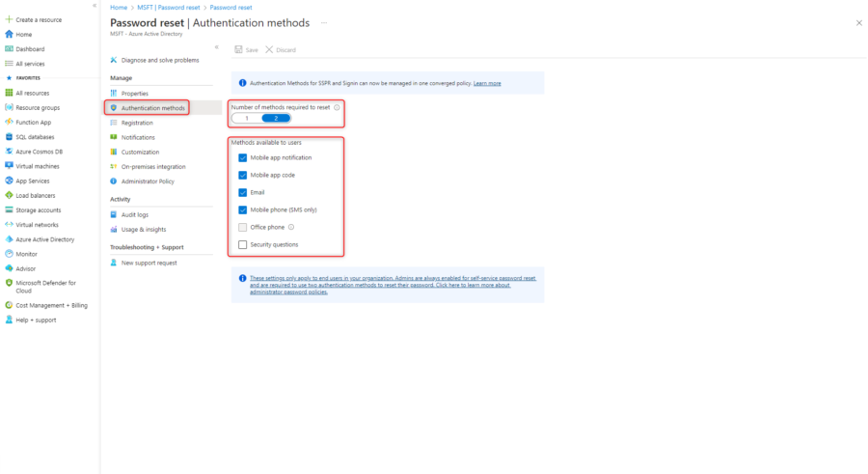Click the Storage accounts icon
Screen dimensions: 868x474
tap(9, 209)
